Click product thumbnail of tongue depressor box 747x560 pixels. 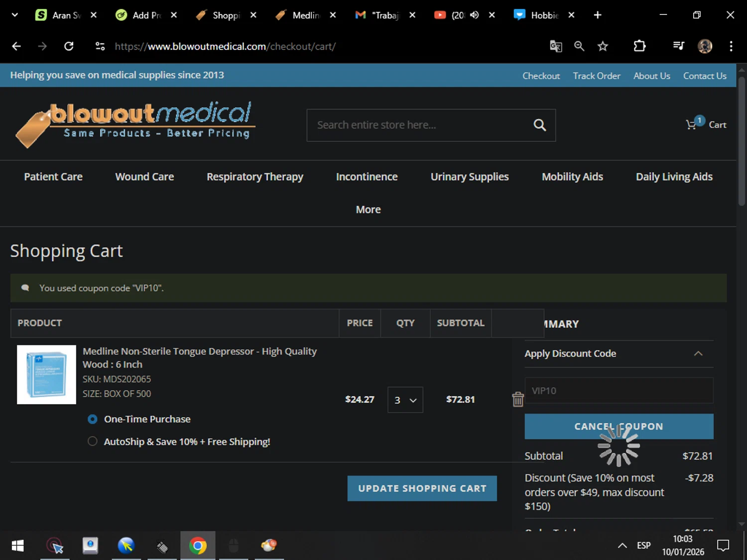(46, 374)
